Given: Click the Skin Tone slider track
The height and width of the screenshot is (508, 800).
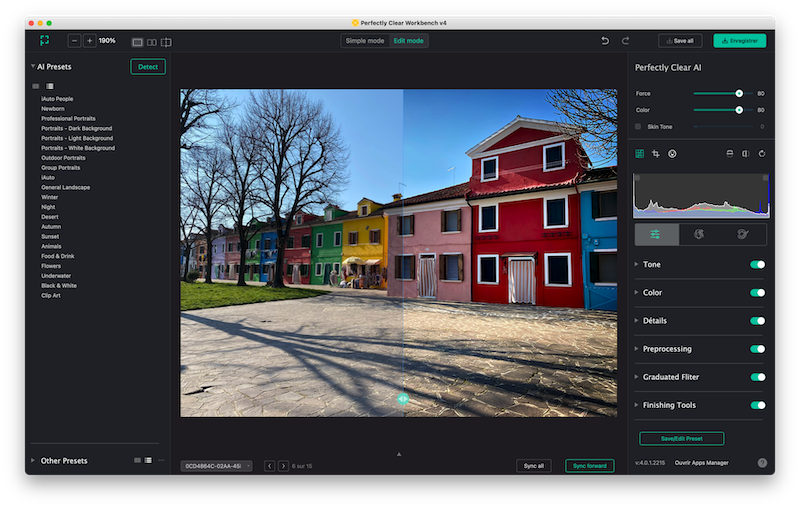Looking at the screenshot, I should click(x=723, y=126).
